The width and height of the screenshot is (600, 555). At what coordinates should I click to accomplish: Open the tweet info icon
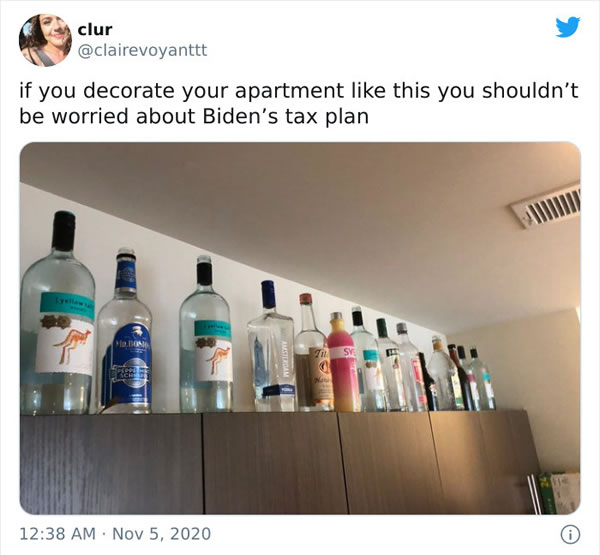pos(570,535)
